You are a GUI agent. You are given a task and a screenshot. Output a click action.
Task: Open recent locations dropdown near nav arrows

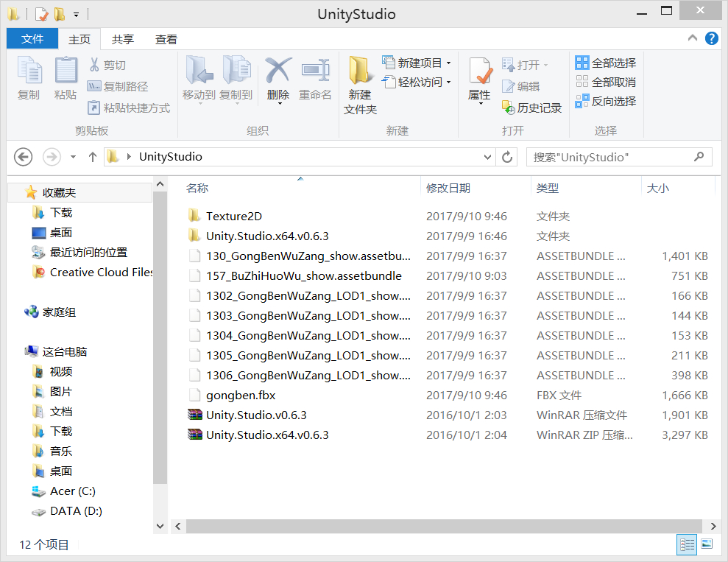tap(73, 157)
